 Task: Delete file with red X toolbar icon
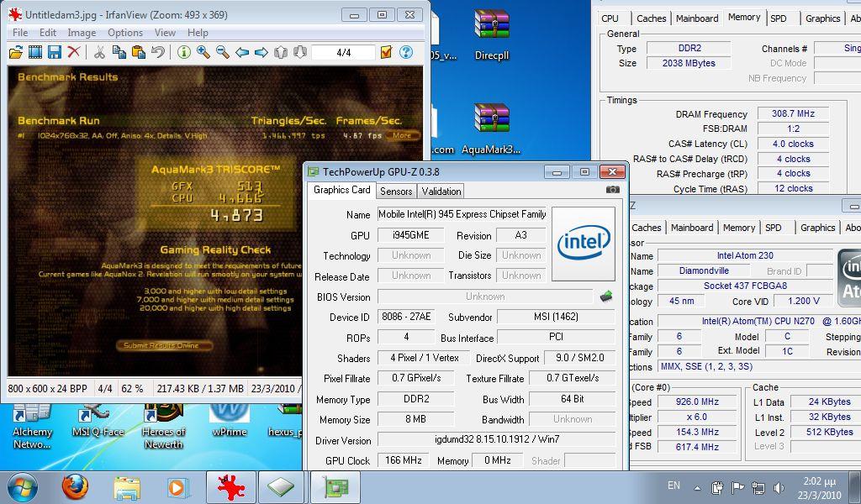pos(74,52)
